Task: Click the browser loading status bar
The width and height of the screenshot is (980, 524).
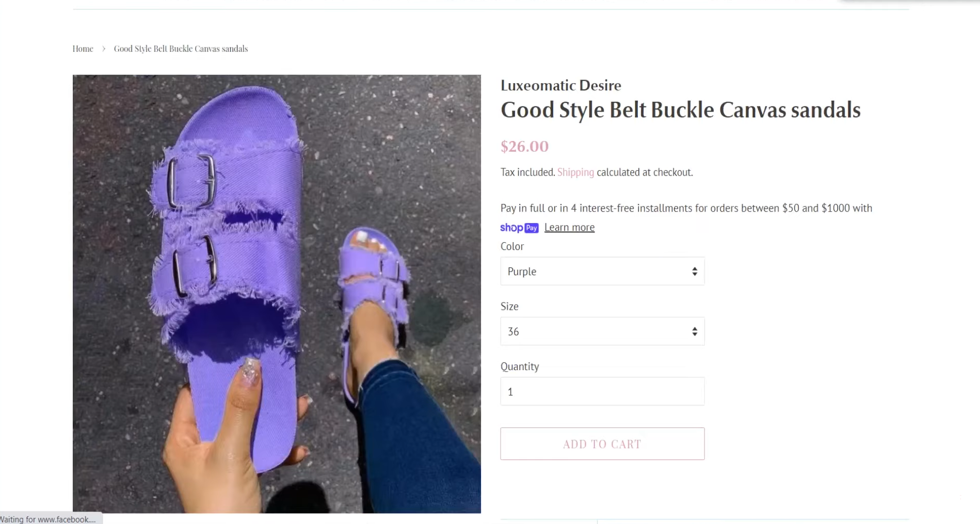Action: coord(49,519)
